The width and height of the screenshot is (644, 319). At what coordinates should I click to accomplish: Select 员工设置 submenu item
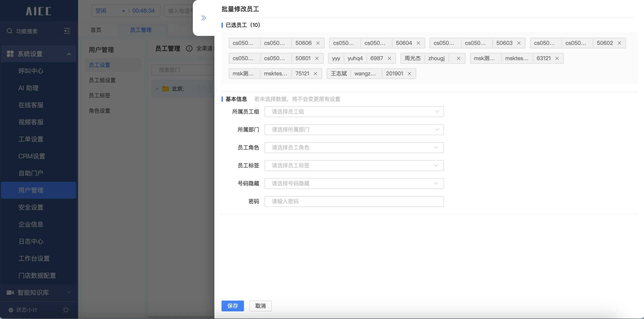coord(113,65)
